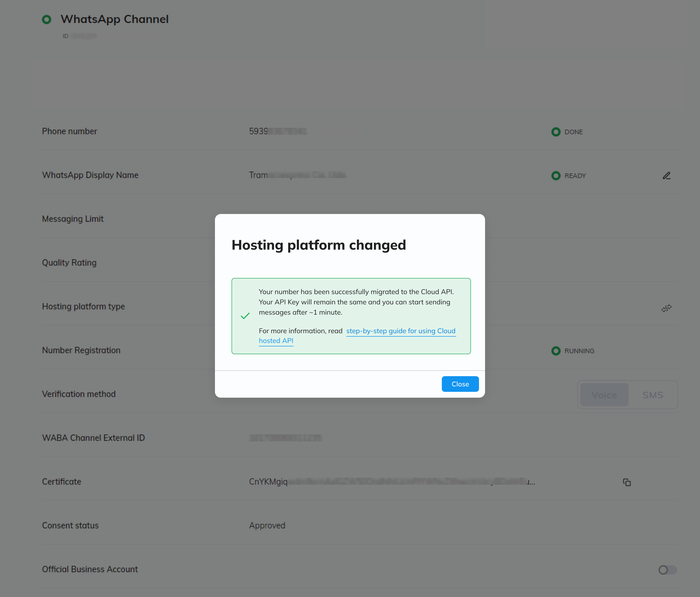Click the WhatsApp Channel page title

(x=115, y=19)
